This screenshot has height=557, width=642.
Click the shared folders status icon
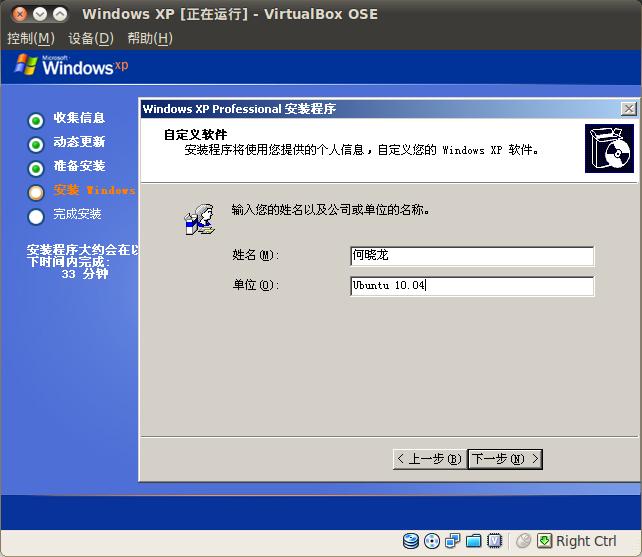(474, 541)
